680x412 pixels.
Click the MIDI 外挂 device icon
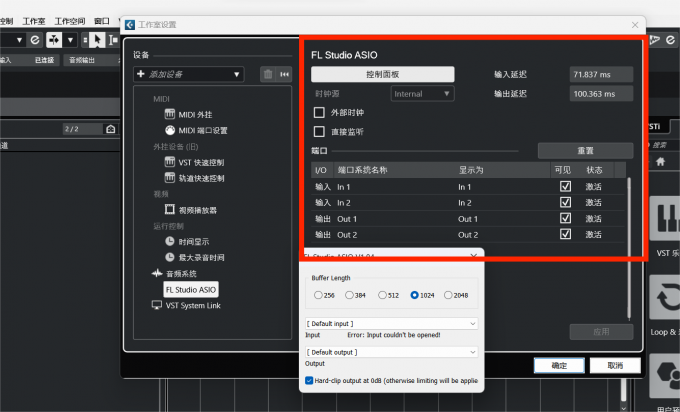coord(170,114)
